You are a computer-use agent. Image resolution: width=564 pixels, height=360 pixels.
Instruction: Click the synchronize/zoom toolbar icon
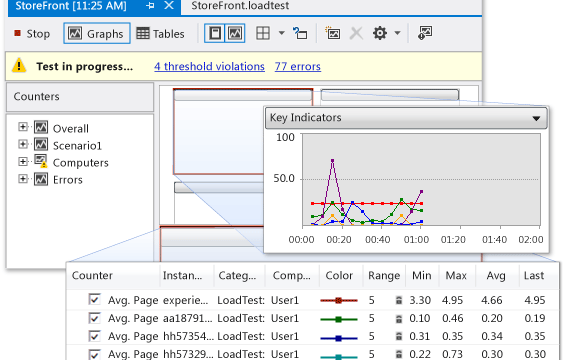[x=300, y=33]
